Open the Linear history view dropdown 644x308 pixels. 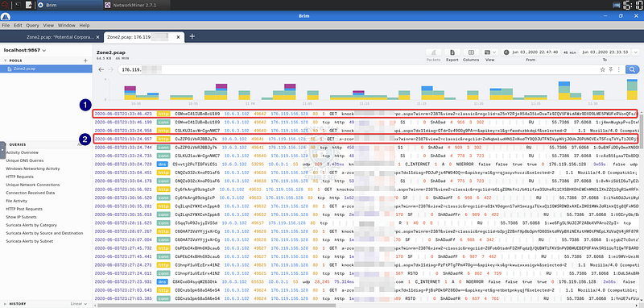tap(78, 303)
